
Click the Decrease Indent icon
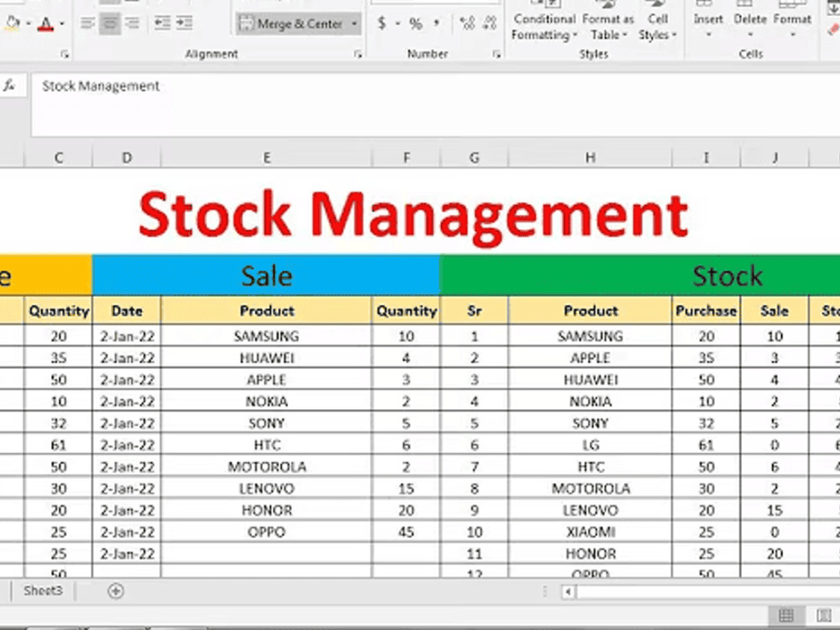tap(162, 23)
